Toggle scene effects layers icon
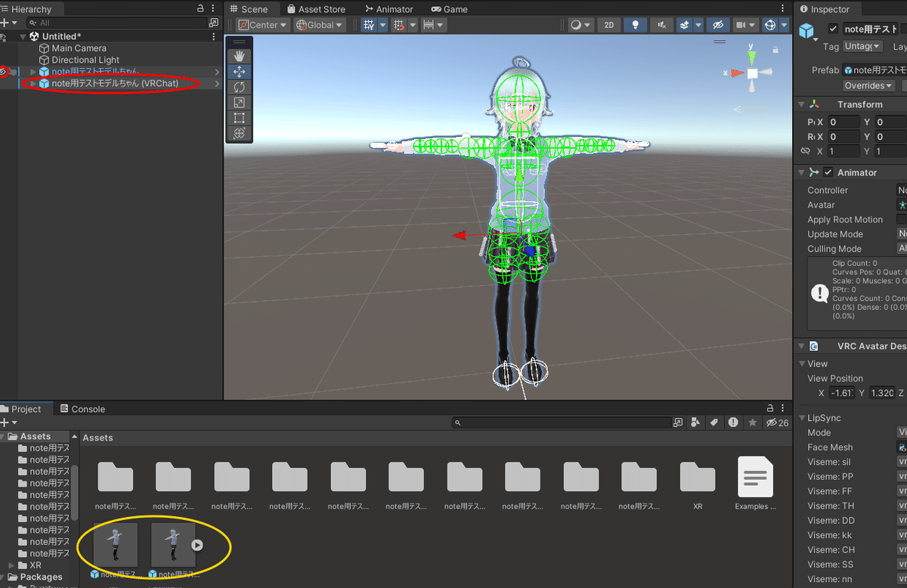The width and height of the screenshot is (907, 588). (684, 25)
